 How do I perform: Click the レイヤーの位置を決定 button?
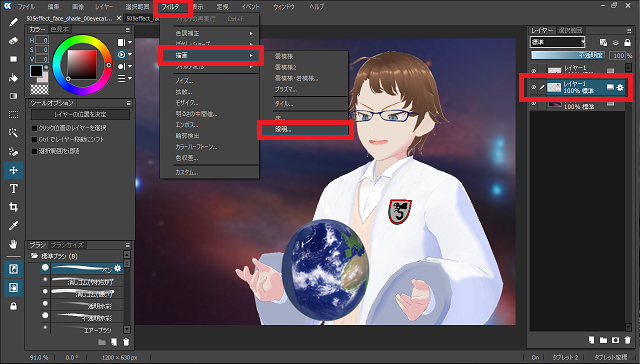coord(80,115)
